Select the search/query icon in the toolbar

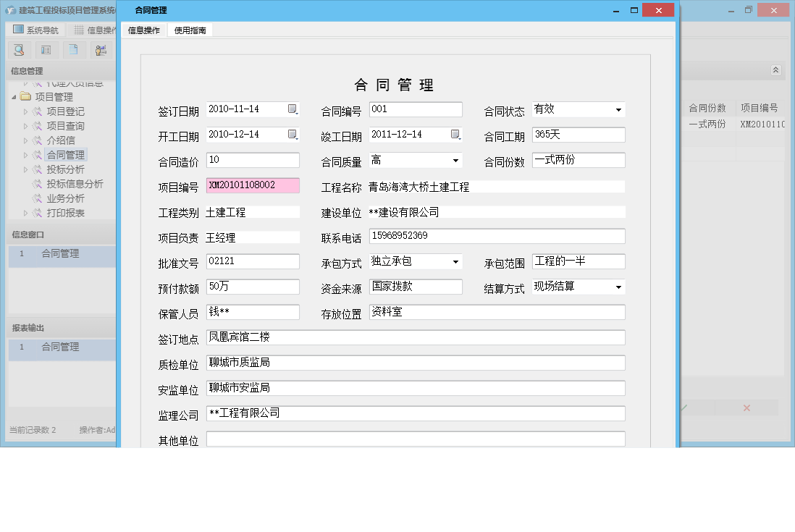point(19,49)
